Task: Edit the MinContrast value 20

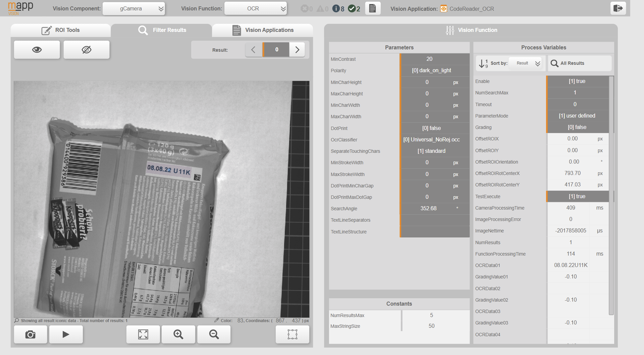Action: point(435,59)
